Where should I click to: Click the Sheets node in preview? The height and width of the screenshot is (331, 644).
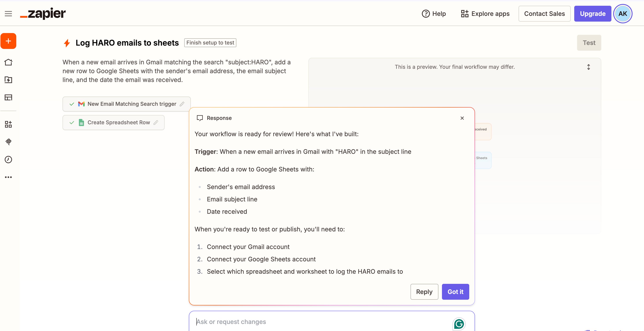tap(483, 160)
